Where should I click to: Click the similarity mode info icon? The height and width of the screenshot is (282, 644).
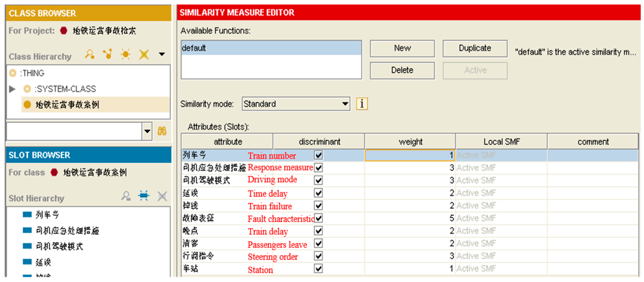click(362, 104)
